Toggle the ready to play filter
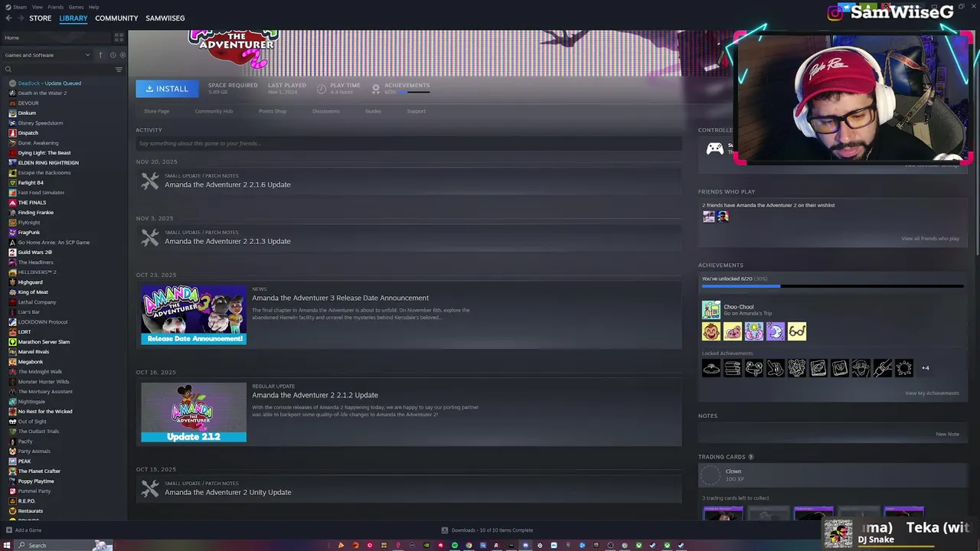This screenshot has height=551, width=980. tap(122, 55)
